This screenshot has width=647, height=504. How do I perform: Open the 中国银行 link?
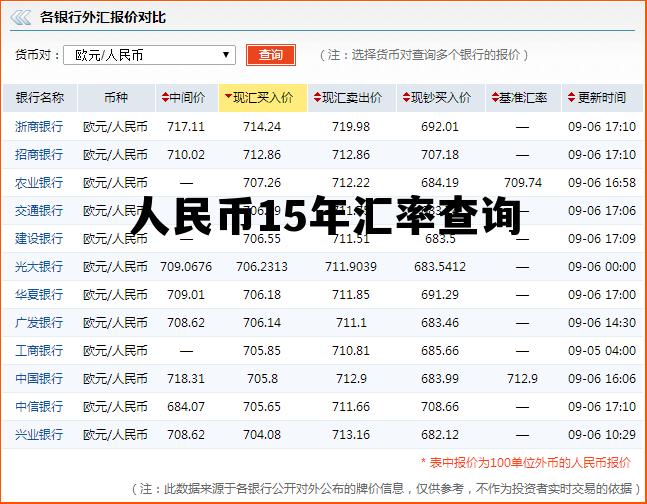coord(39,379)
